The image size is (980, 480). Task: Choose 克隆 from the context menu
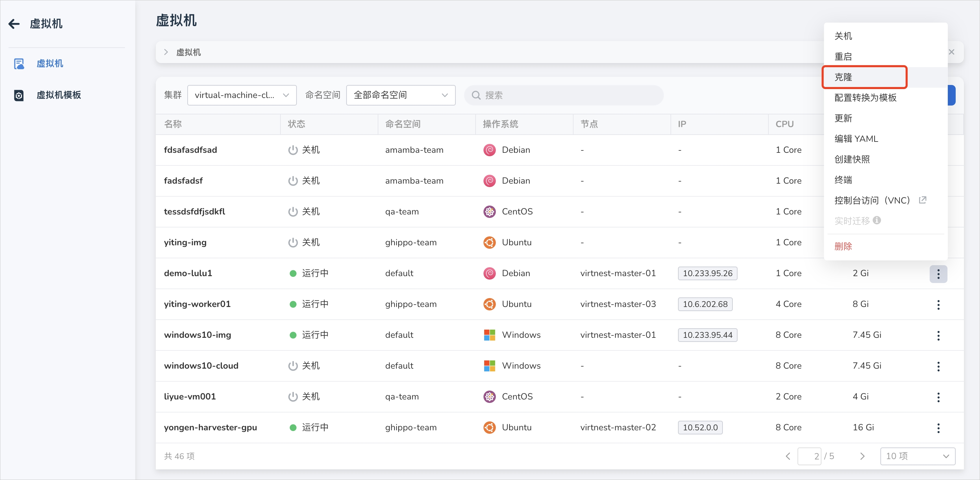point(885,77)
